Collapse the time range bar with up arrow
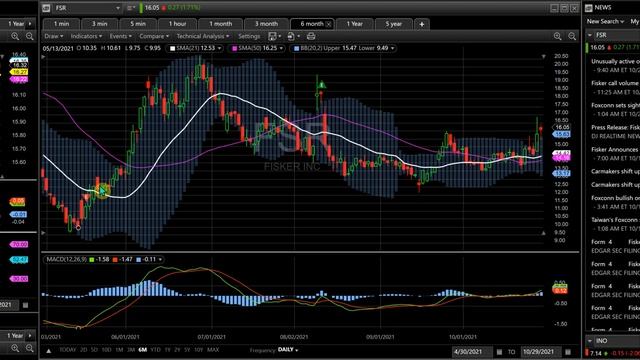 click(x=49, y=350)
